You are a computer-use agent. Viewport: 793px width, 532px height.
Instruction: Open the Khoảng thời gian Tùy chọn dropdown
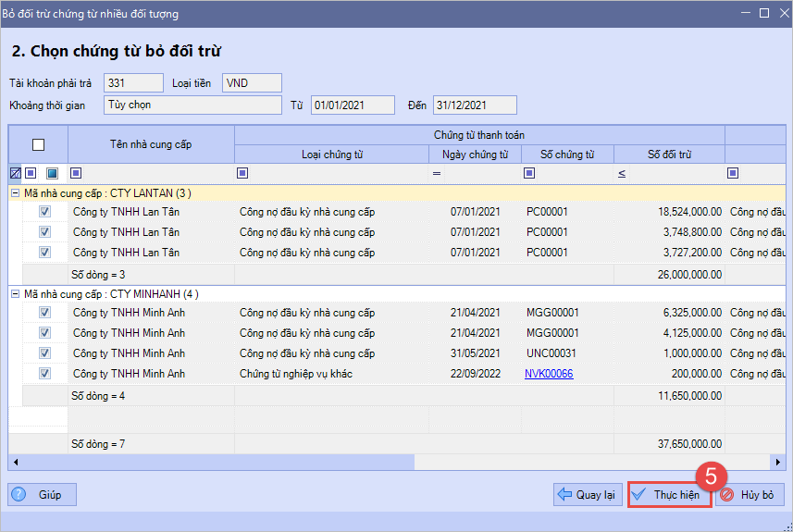pos(192,105)
